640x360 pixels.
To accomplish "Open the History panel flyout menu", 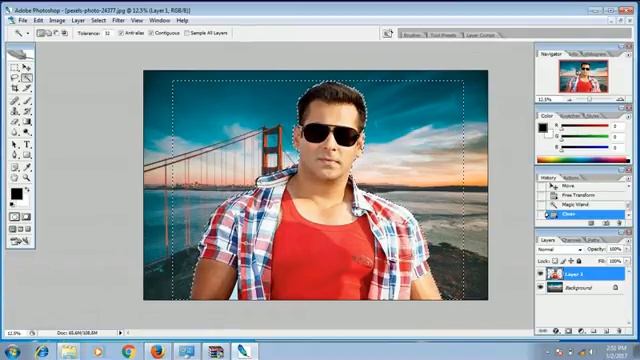I will click(628, 178).
